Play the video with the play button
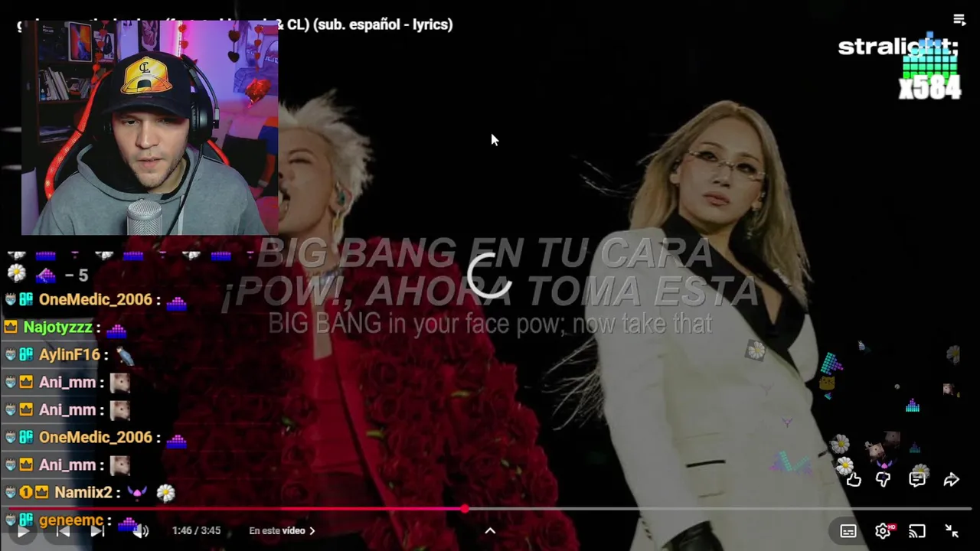The height and width of the screenshot is (551, 980). (23, 530)
